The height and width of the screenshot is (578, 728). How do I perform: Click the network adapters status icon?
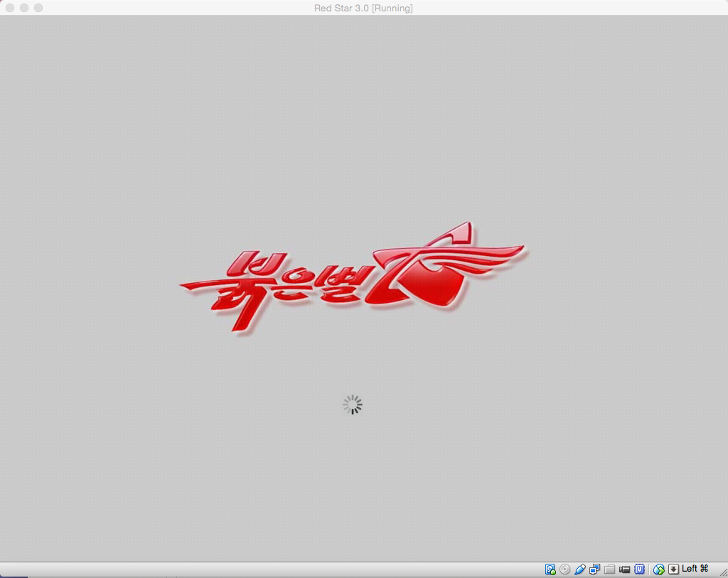coord(595,569)
